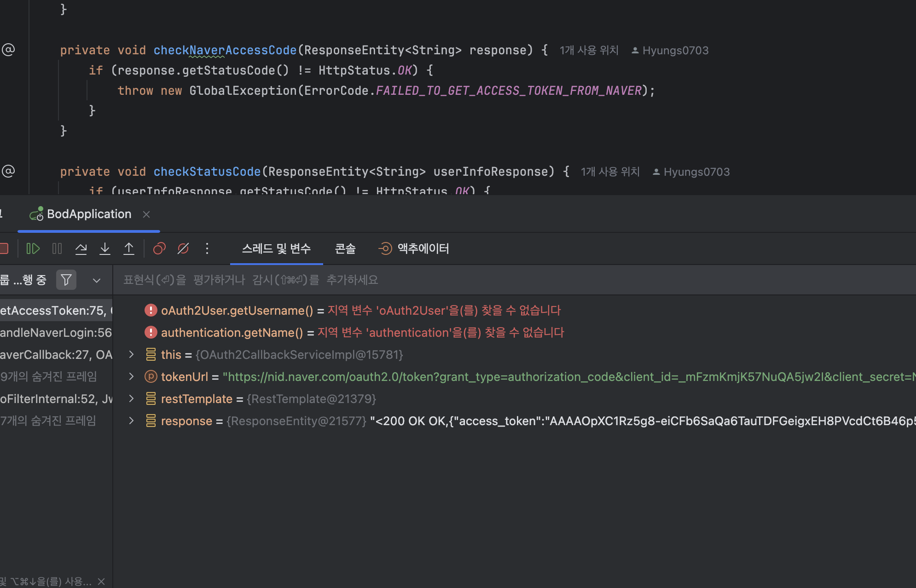Select the handleNaverLogin:56 stack frame

point(56,333)
